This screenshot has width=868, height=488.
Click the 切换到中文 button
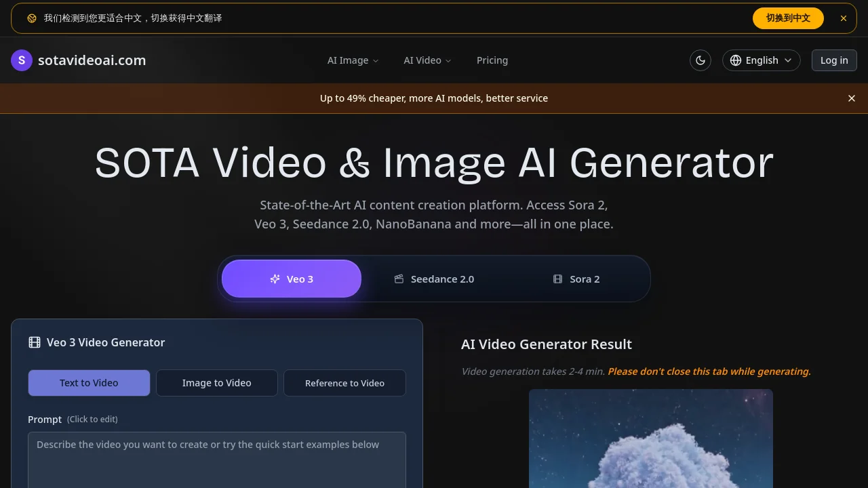point(788,18)
